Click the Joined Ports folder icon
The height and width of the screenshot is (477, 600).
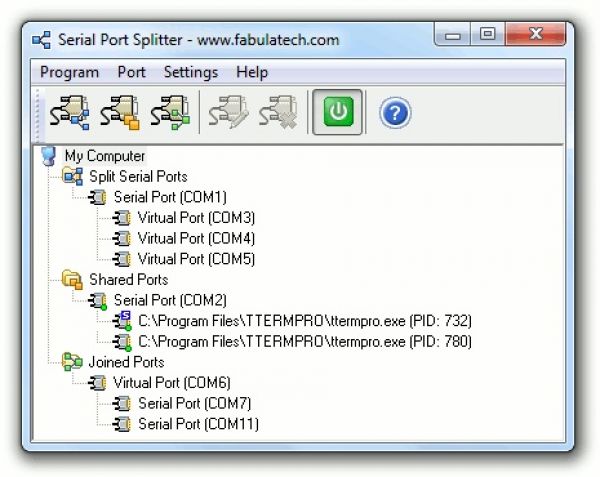(72, 362)
